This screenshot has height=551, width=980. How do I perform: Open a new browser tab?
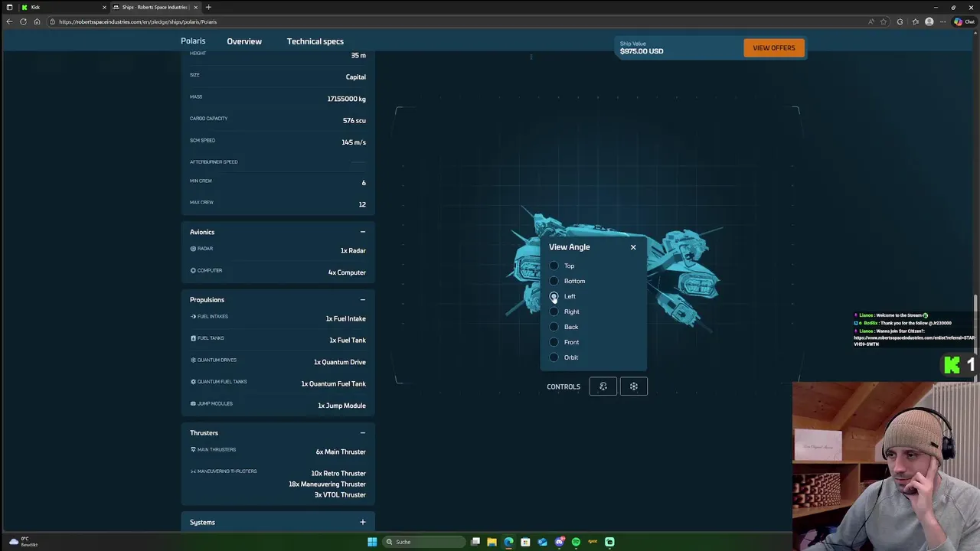click(x=208, y=7)
